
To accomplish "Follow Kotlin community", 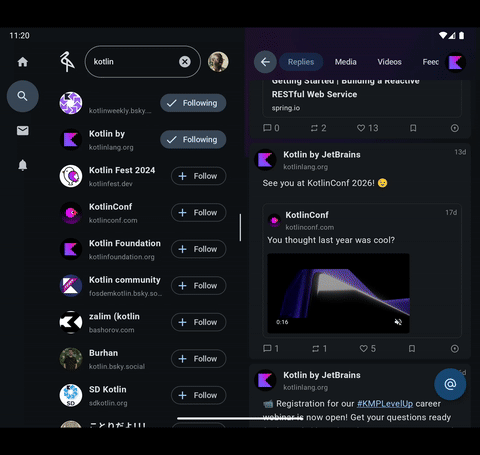I will (199, 286).
